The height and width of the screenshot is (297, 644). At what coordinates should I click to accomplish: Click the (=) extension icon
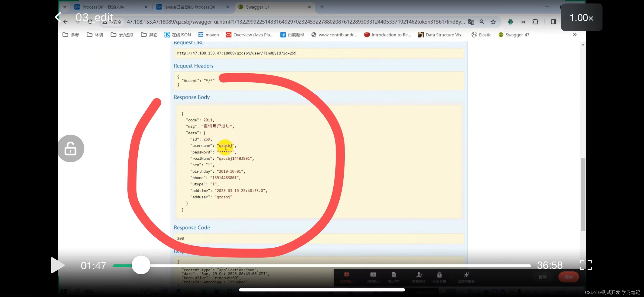point(523,22)
